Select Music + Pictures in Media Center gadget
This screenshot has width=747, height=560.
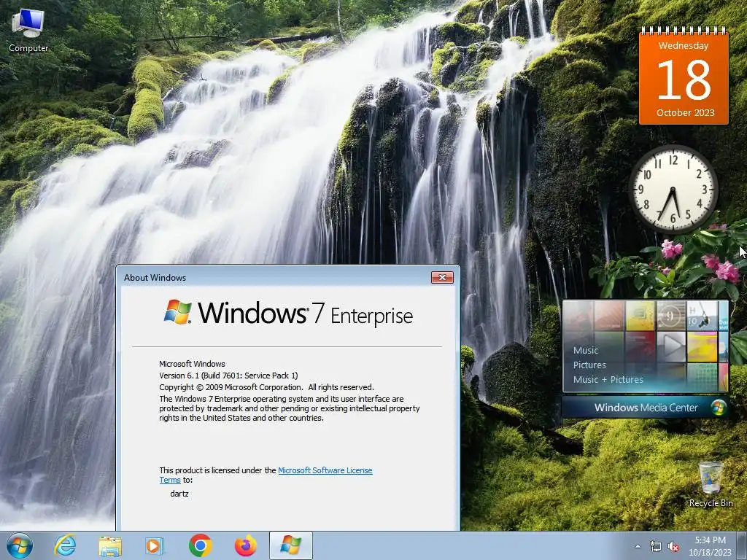coord(608,379)
